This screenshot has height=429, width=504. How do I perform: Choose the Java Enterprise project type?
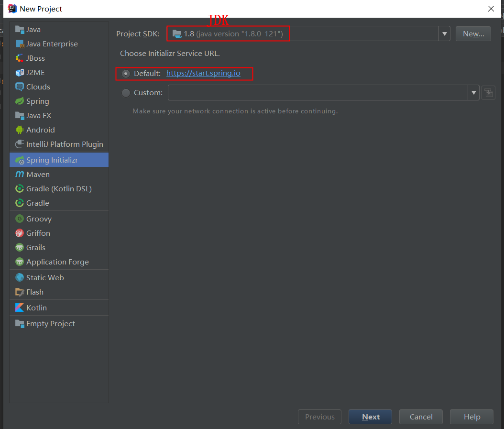(x=59, y=44)
